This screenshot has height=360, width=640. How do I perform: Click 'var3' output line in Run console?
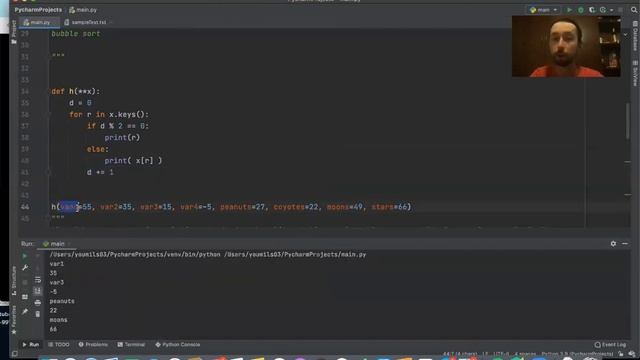pos(57,282)
